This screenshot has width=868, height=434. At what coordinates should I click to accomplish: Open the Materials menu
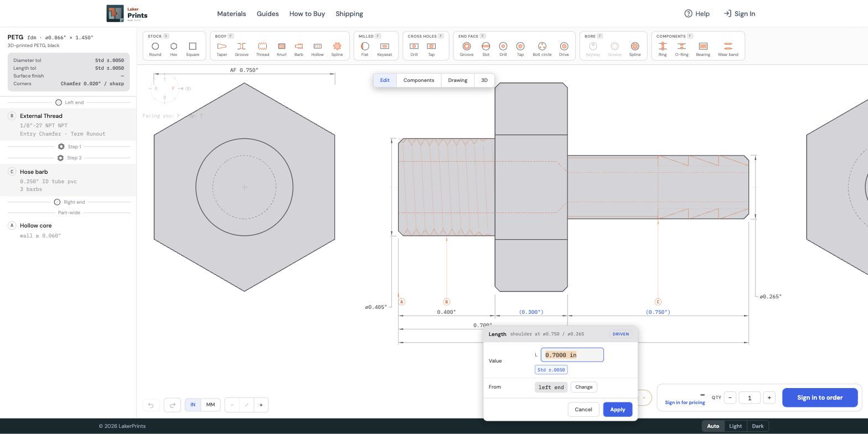coord(231,14)
